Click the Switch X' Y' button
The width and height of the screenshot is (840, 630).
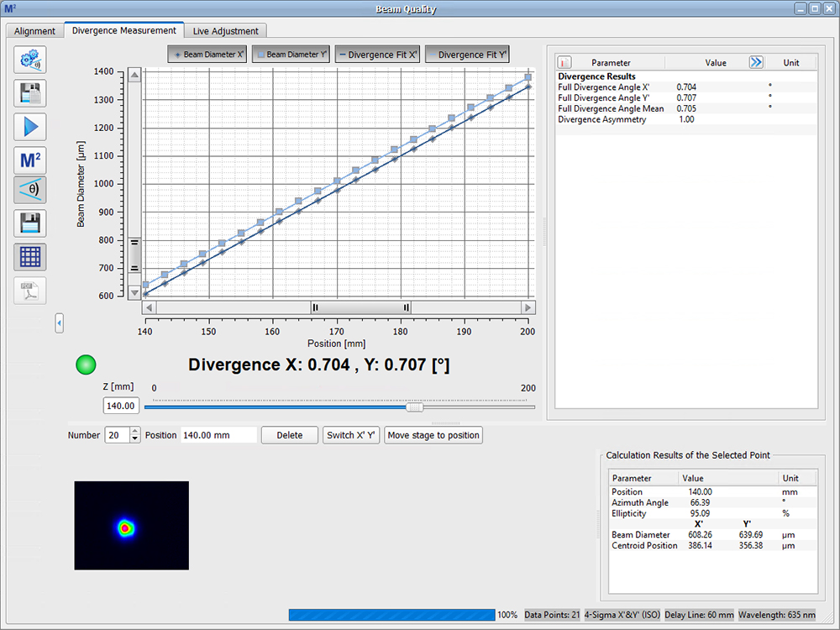coord(351,435)
